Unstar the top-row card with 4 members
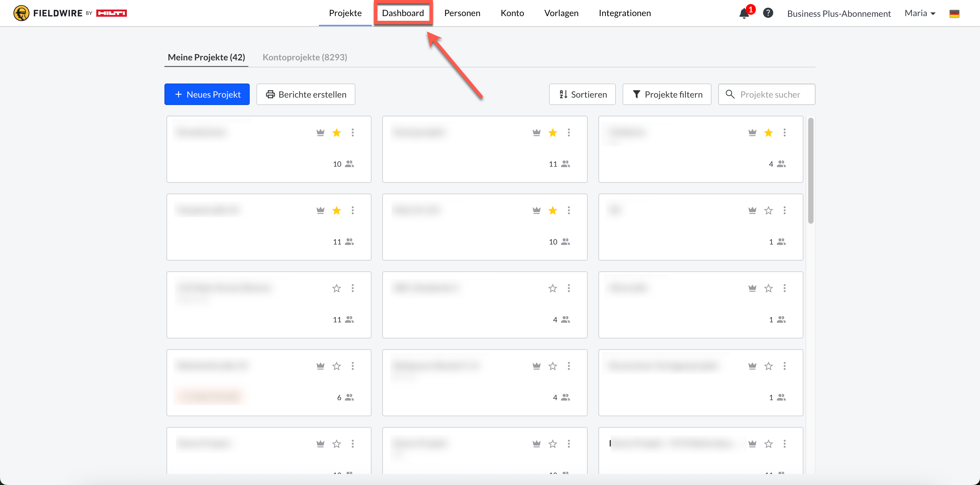Image resolution: width=980 pixels, height=485 pixels. (768, 132)
